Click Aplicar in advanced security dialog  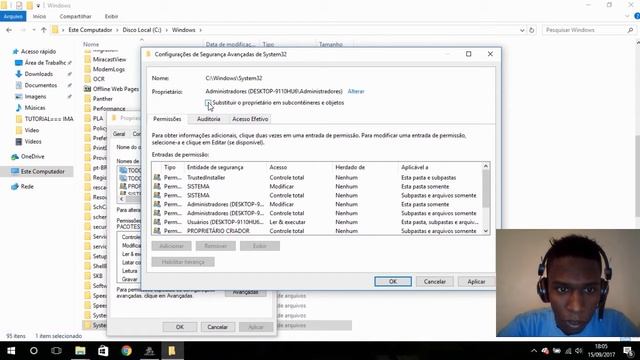click(x=476, y=281)
